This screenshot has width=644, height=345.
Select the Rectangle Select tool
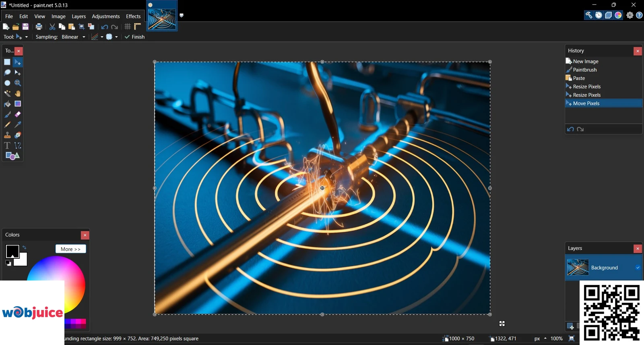click(7, 62)
